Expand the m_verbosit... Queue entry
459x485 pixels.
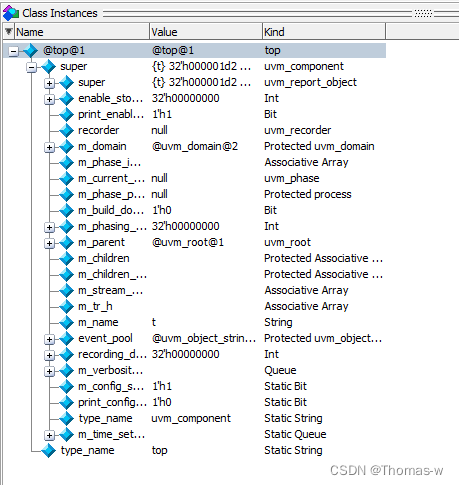(x=49, y=371)
